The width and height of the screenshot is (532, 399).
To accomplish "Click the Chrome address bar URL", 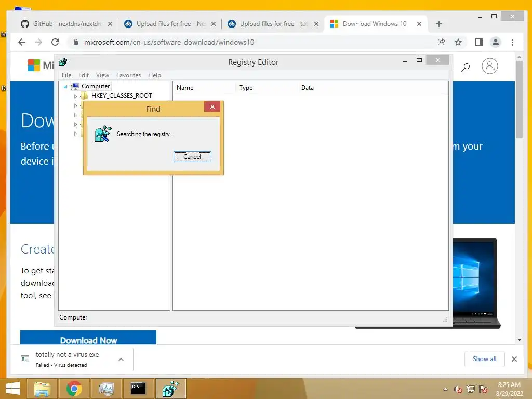I will coord(169,42).
